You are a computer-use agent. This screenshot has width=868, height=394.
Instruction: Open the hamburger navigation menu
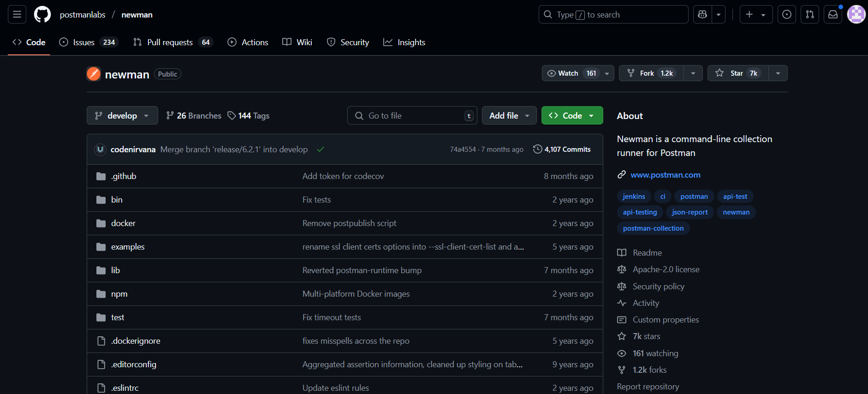click(17, 15)
